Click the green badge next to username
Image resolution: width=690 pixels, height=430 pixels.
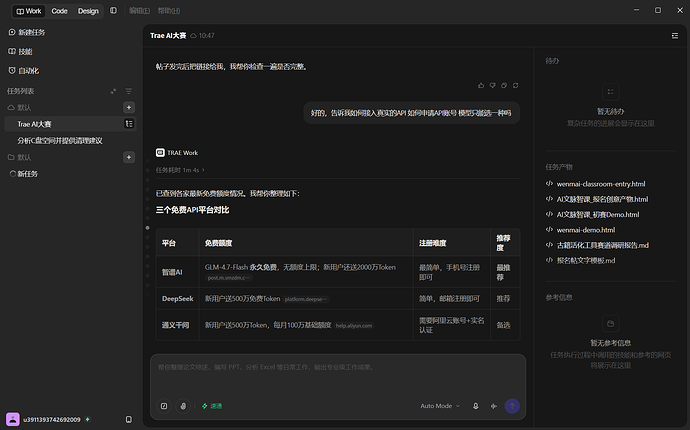88,419
